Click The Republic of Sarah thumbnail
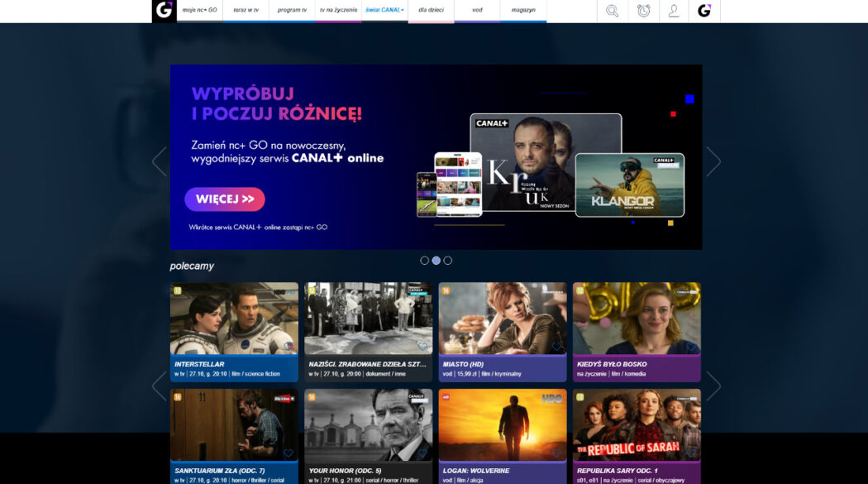The image size is (868, 484). pos(637,424)
